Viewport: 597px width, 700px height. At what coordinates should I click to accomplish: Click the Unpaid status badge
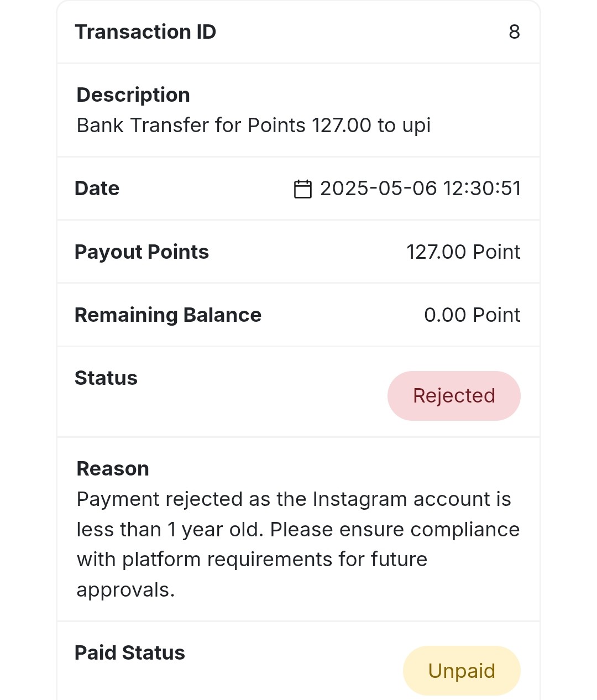(462, 671)
